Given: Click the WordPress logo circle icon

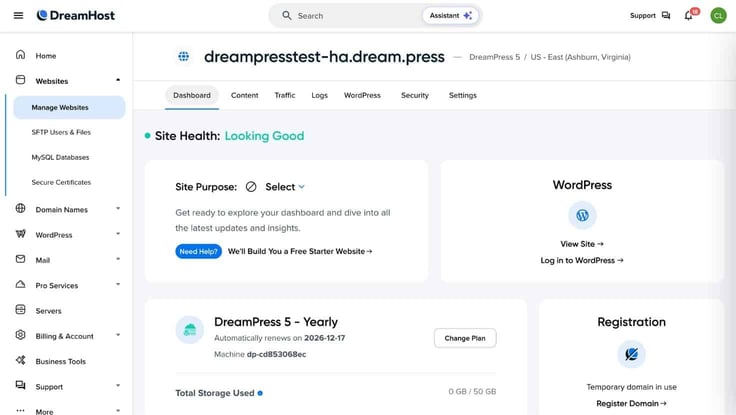Looking at the screenshot, I should [x=582, y=215].
